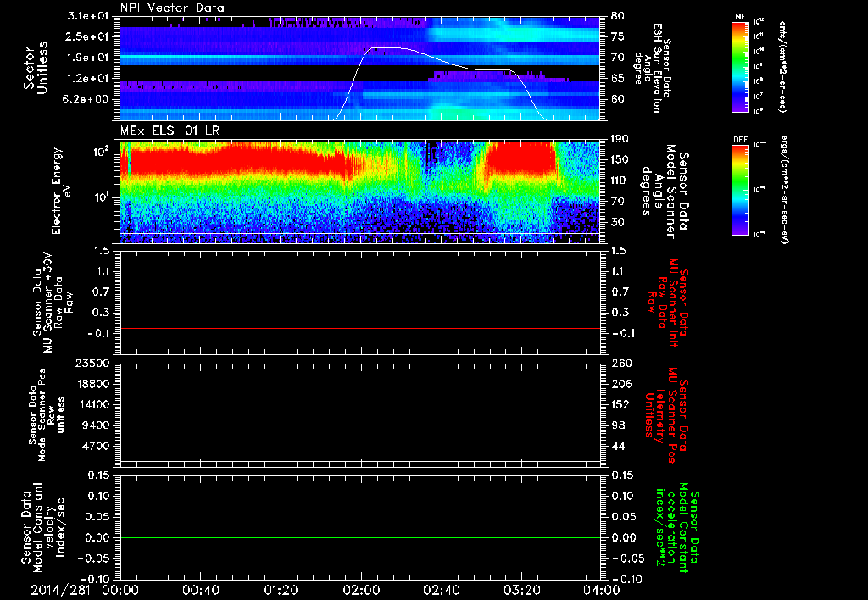This screenshot has height=600, width=868.
Task: Click the 65 degree elevation tick
Action: click(617, 79)
